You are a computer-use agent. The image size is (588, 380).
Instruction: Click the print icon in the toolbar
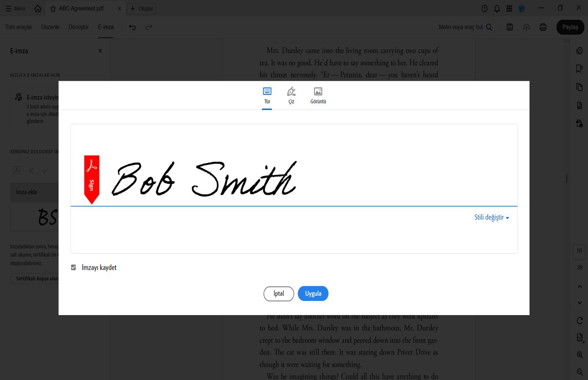click(543, 27)
